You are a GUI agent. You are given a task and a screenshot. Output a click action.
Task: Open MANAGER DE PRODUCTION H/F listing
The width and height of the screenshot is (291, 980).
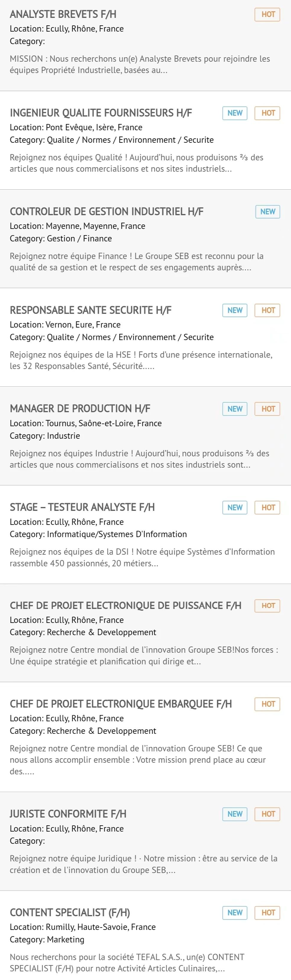[80, 409]
